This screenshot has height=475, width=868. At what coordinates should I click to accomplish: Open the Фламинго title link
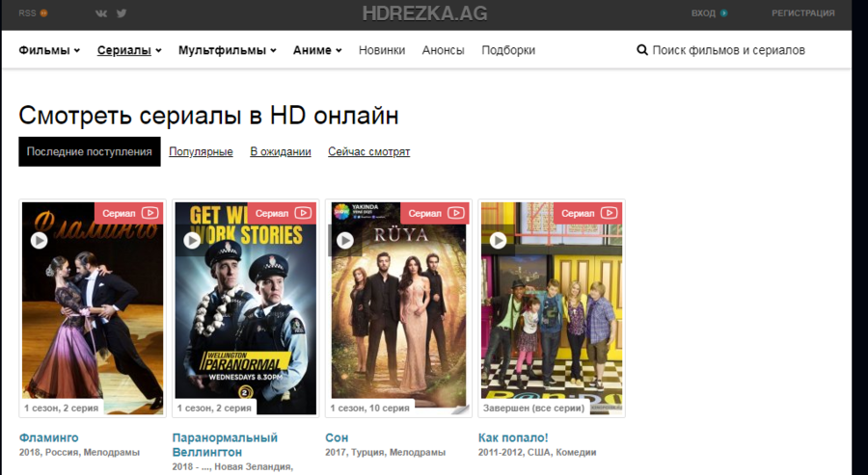click(x=49, y=437)
